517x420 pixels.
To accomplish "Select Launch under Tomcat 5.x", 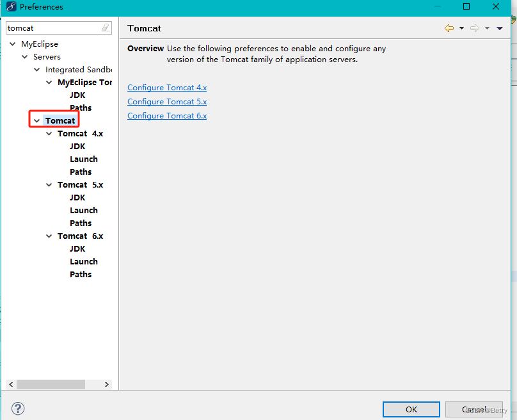I will coord(84,210).
